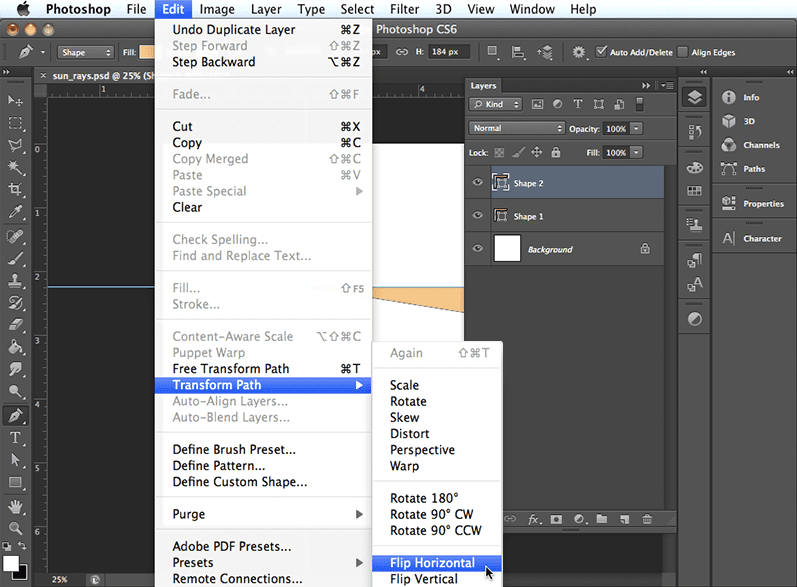The width and height of the screenshot is (797, 587).
Task: Select the Move tool
Action: [x=15, y=101]
